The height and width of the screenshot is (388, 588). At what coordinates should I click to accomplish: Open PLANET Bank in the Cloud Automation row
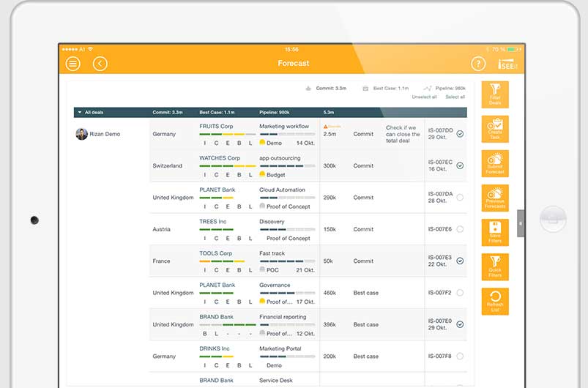[217, 190]
